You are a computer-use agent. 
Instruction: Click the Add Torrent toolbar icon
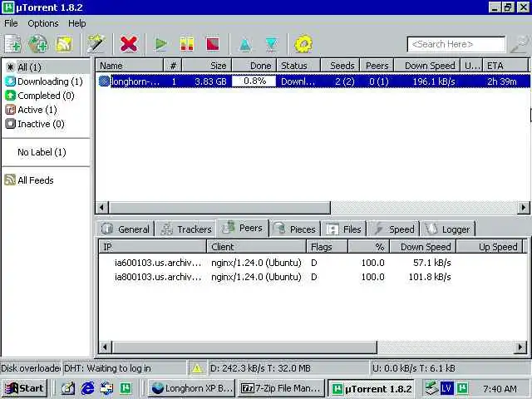coord(12,44)
